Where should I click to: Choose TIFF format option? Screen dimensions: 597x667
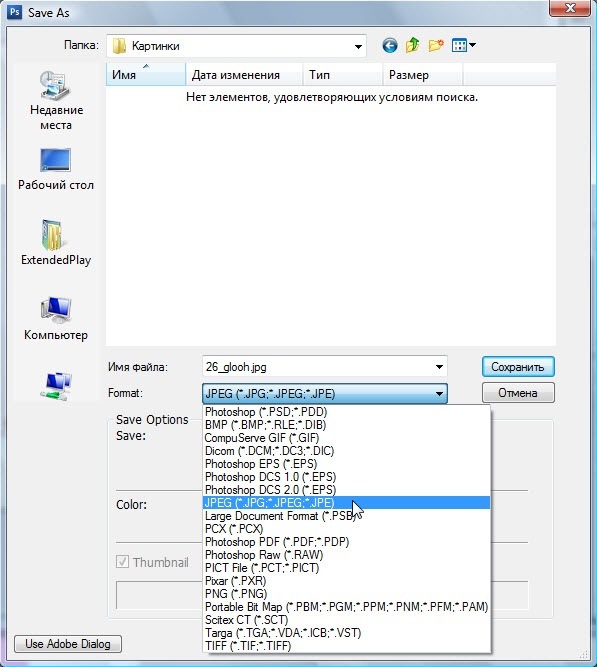[346, 646]
